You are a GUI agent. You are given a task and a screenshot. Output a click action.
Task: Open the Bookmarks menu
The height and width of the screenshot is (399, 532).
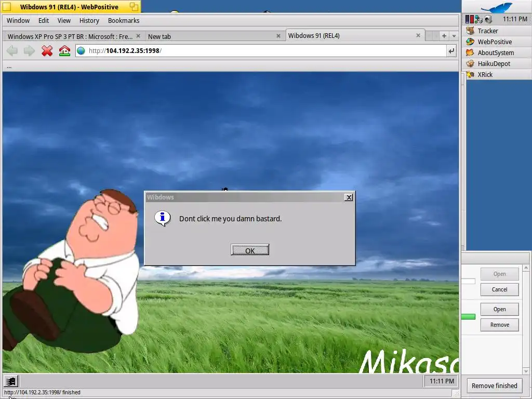(124, 20)
